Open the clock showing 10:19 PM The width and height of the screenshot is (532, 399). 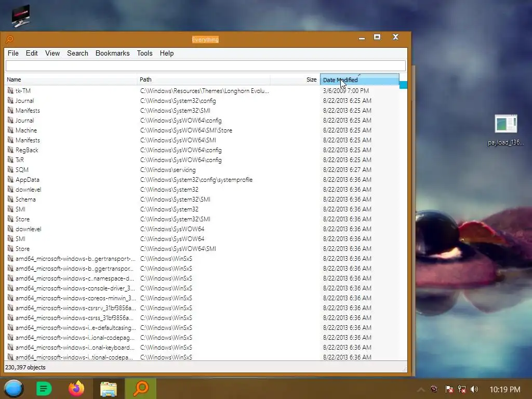pos(505,390)
